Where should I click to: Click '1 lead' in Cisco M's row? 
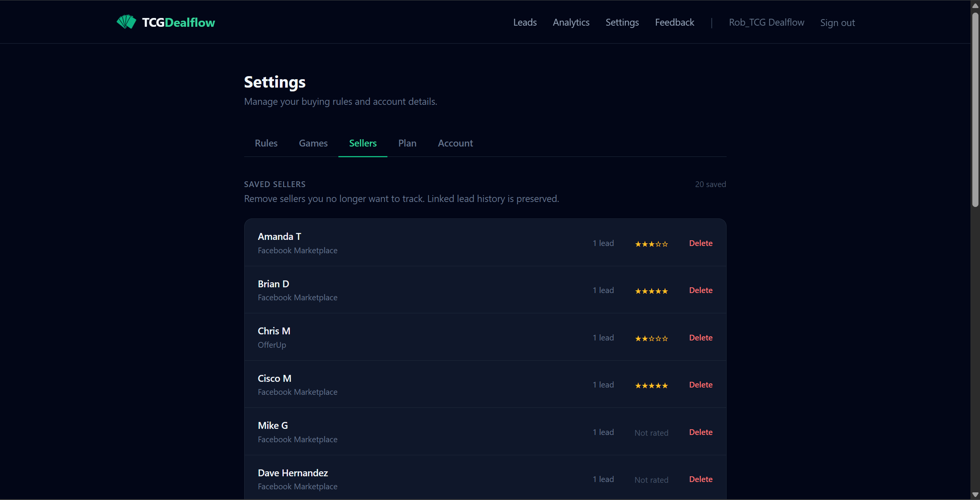(603, 385)
